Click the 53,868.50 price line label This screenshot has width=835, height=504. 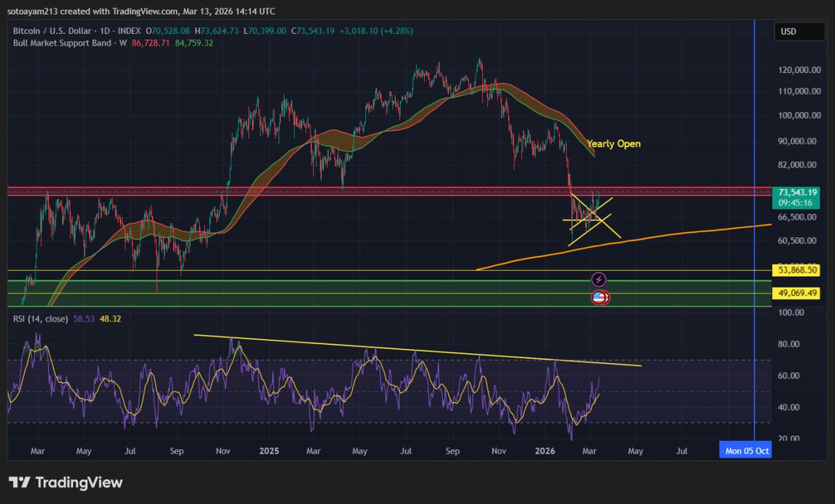[x=796, y=270]
